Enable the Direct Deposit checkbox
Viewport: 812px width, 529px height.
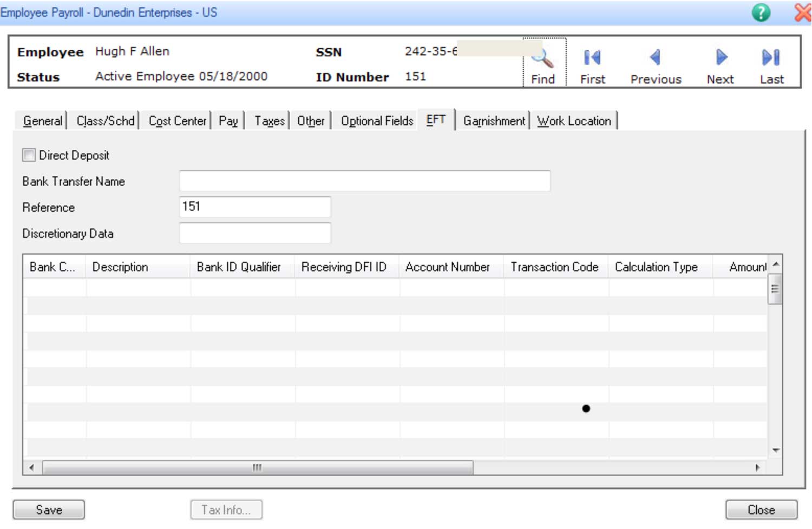pos(29,155)
